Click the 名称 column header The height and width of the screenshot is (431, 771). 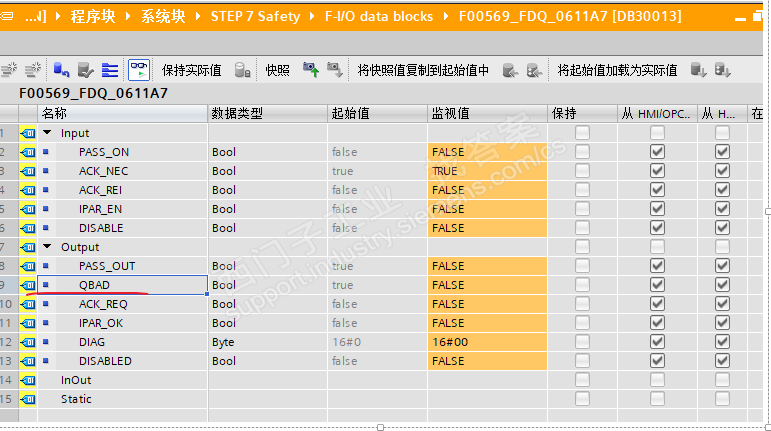pos(122,114)
